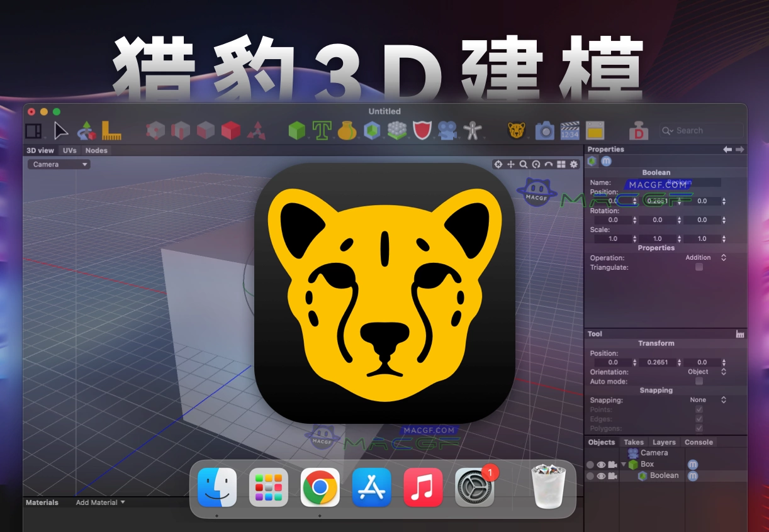The image size is (769, 532).
Task: Switch to the 3D view tab
Action: 40,150
